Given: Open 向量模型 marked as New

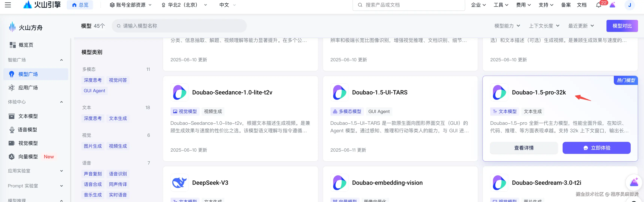Looking at the screenshot, I should coord(28,156).
